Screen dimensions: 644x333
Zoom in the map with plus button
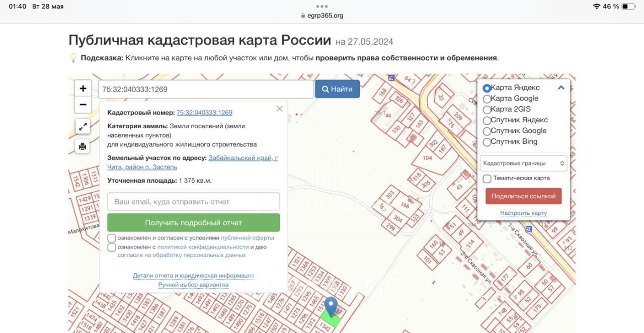pos(83,89)
